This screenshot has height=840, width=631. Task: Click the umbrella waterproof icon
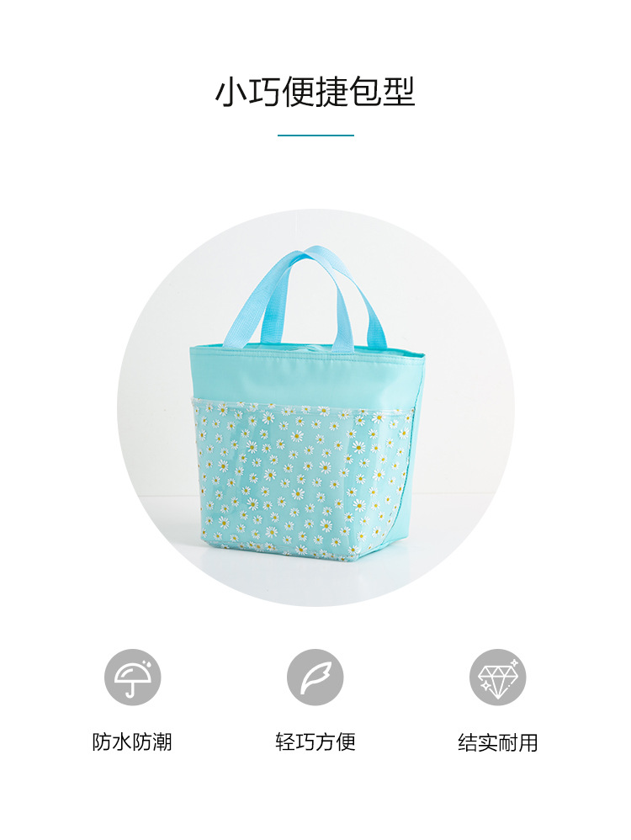point(132,678)
